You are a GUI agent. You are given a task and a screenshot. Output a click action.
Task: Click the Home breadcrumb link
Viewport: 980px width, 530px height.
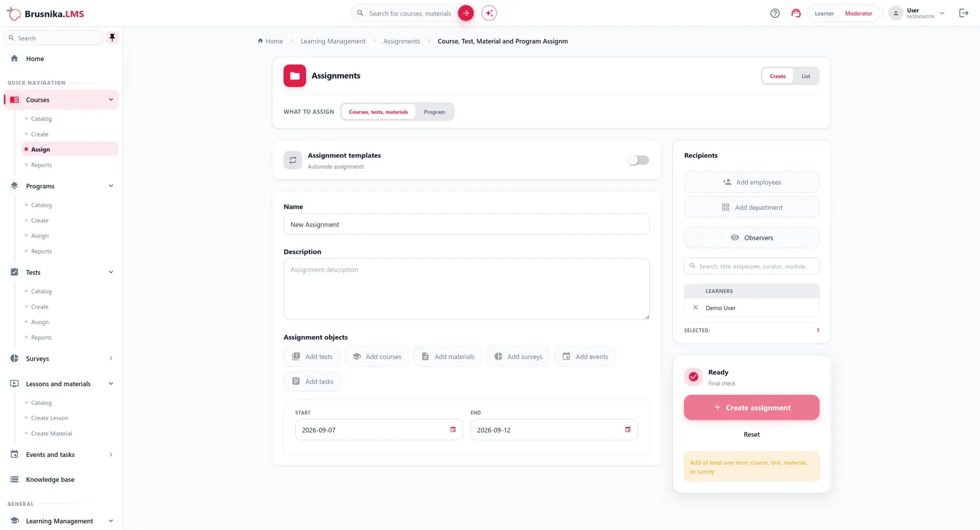pos(270,41)
